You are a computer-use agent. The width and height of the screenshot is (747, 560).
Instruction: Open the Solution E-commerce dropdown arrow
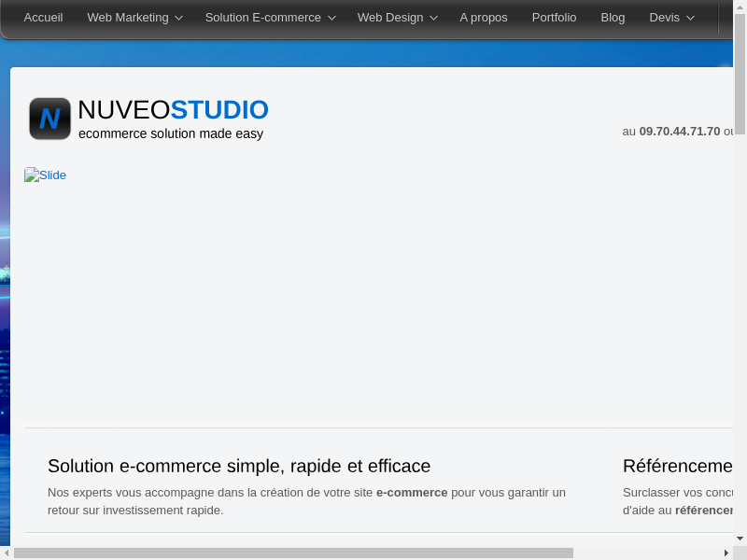(331, 18)
